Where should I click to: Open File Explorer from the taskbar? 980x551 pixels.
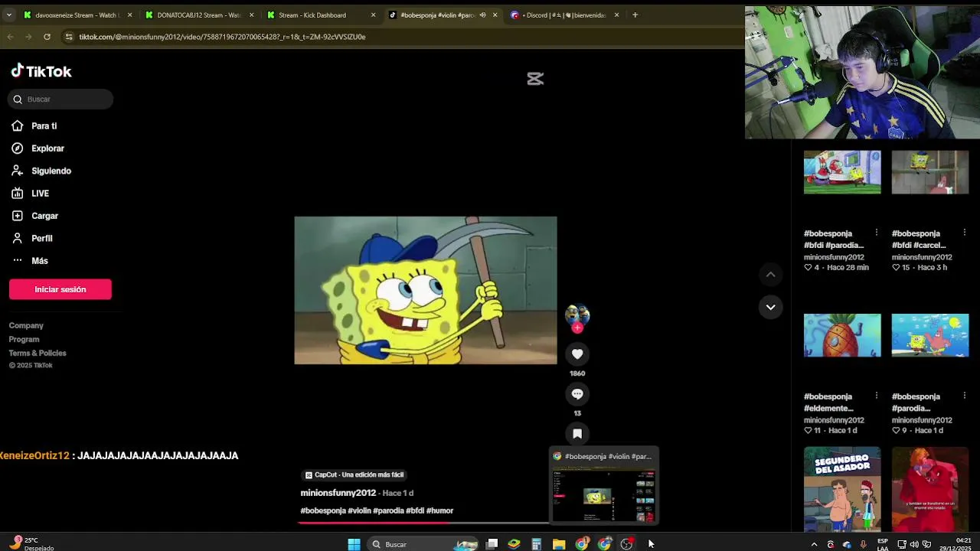(559, 544)
